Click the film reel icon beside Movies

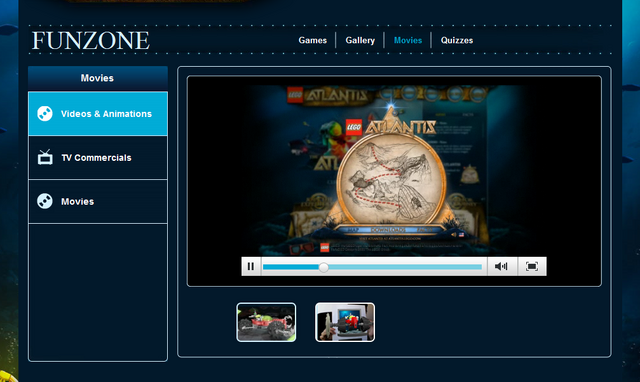(x=45, y=201)
